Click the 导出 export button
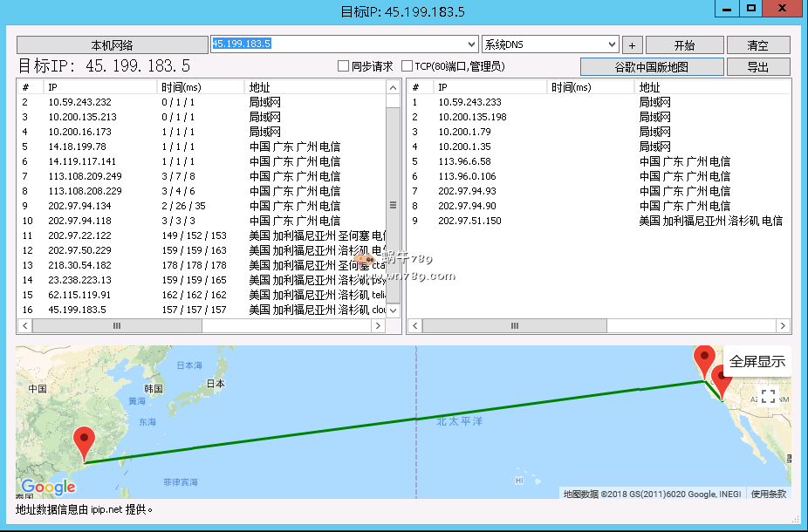 pyautogui.click(x=758, y=67)
